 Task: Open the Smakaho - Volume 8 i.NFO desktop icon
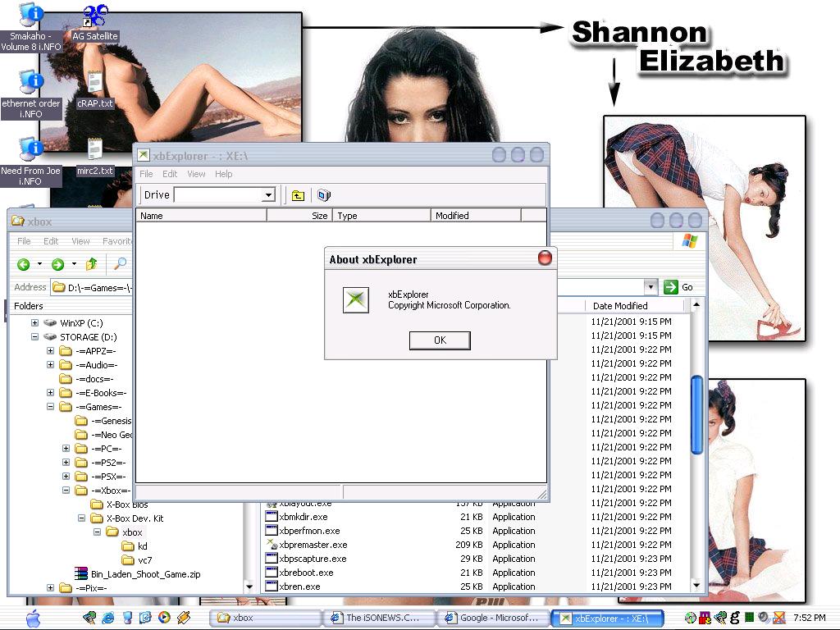click(x=30, y=27)
